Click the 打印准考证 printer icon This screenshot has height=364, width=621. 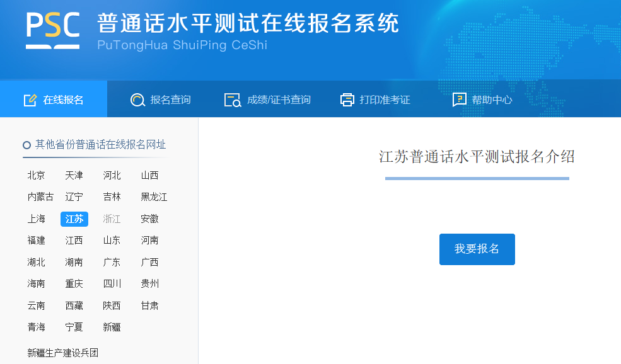click(x=347, y=100)
